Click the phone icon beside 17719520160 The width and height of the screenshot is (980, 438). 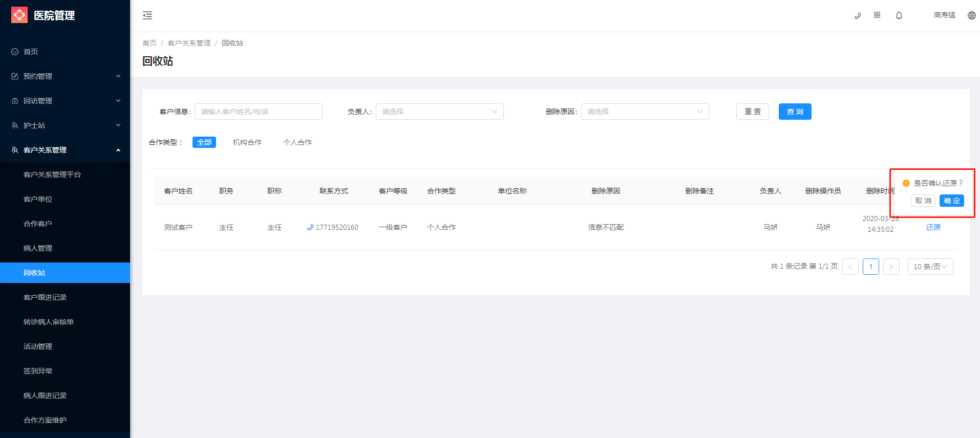(310, 227)
